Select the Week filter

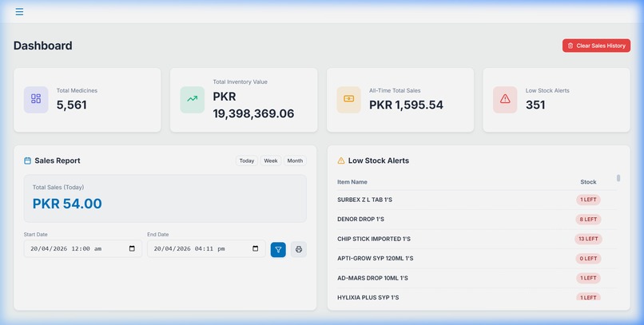pos(271,161)
